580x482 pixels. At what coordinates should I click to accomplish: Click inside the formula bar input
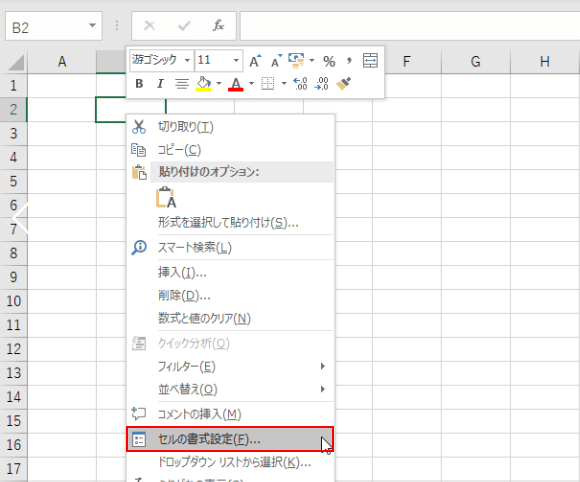[x=410, y=26]
